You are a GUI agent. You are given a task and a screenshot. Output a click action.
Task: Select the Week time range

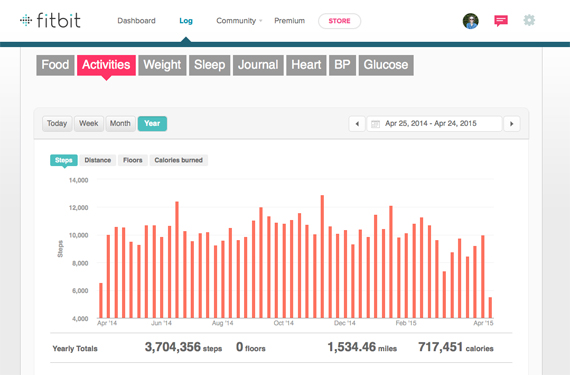tap(89, 124)
